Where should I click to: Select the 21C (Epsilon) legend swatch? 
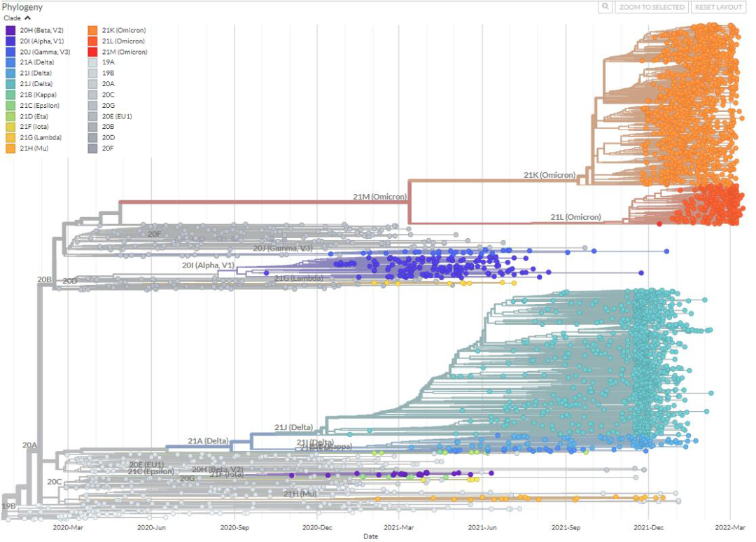(10, 106)
